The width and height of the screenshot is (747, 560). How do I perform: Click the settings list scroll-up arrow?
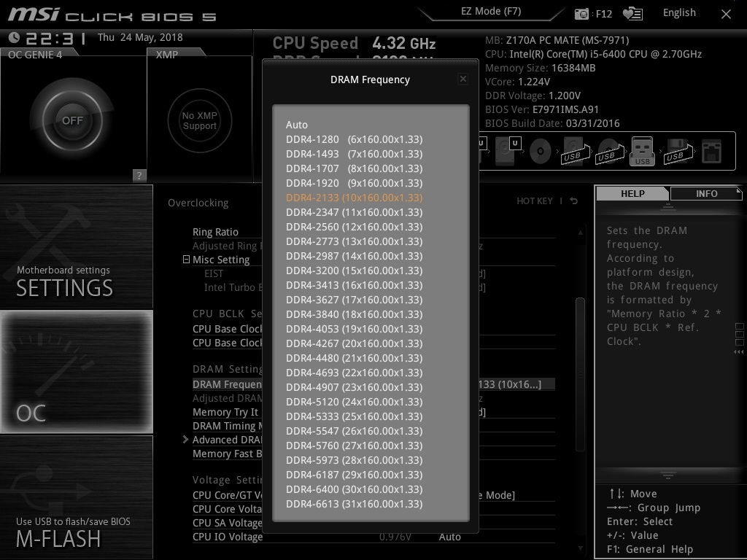coord(580,233)
